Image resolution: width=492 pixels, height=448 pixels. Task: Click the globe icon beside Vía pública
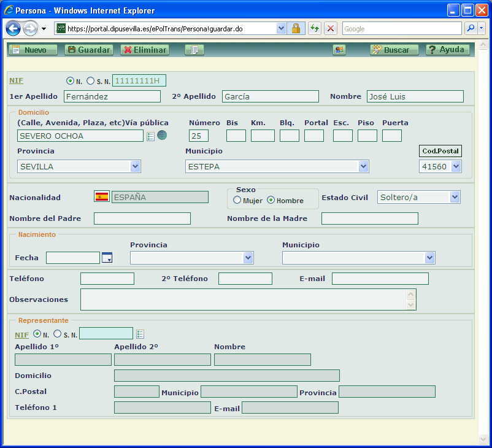click(x=162, y=135)
